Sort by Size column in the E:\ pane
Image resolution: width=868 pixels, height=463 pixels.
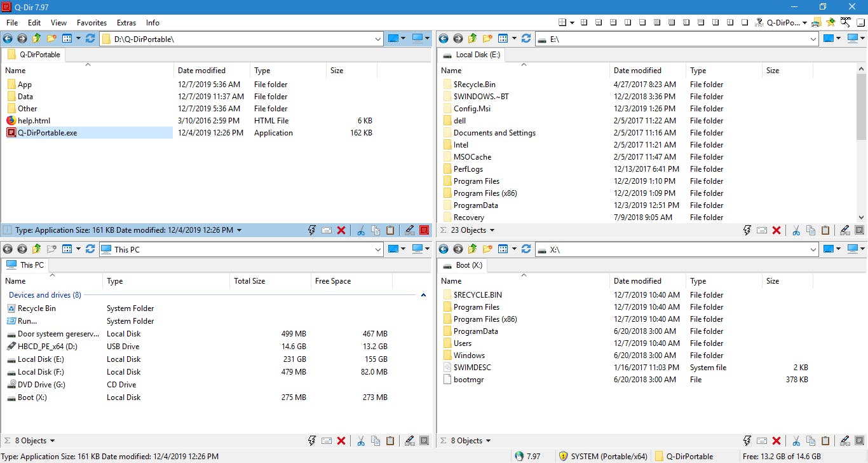[787, 71]
